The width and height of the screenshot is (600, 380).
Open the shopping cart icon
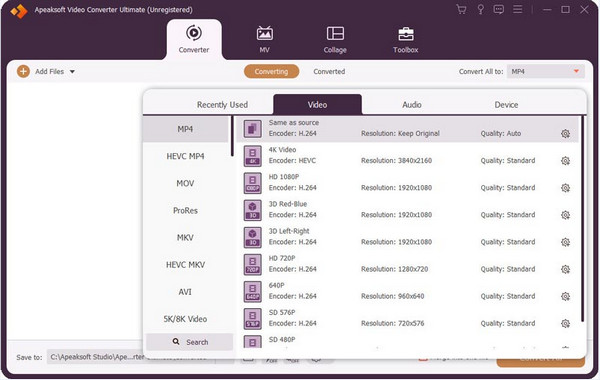(x=461, y=9)
